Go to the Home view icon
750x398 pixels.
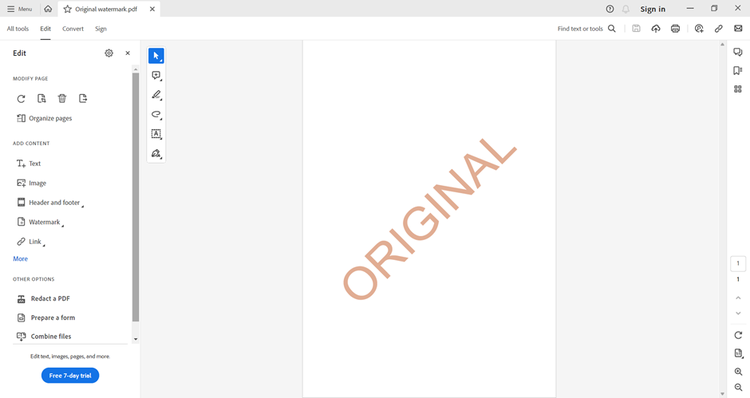48,9
